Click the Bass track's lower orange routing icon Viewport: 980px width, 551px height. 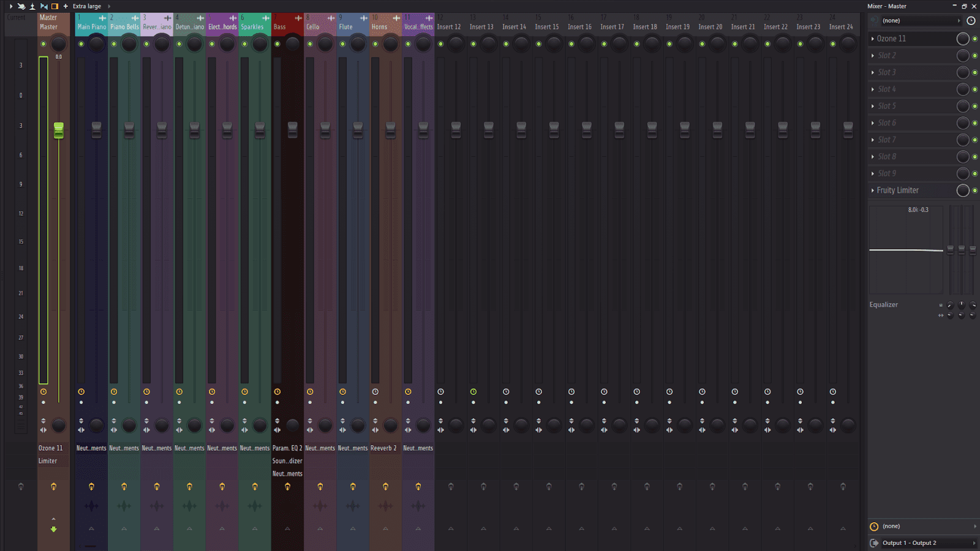(287, 487)
